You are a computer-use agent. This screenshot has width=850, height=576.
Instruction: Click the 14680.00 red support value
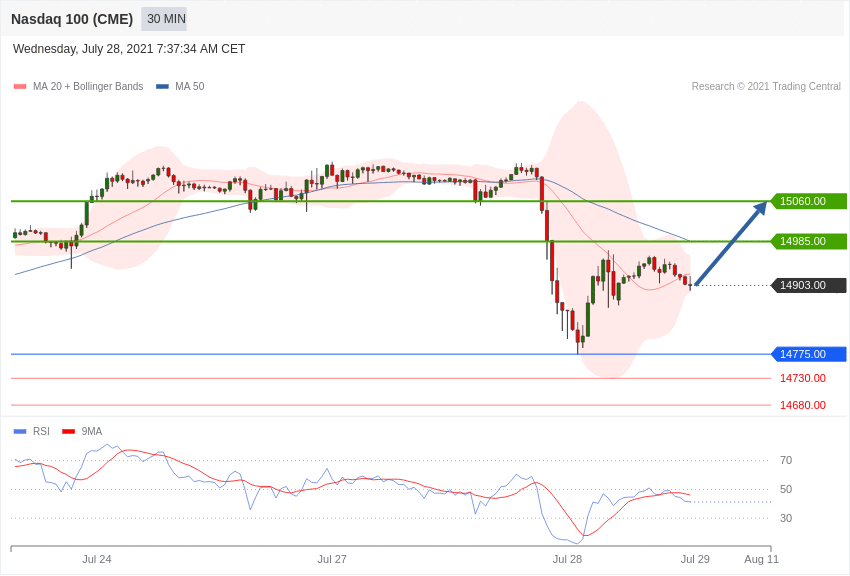point(803,405)
